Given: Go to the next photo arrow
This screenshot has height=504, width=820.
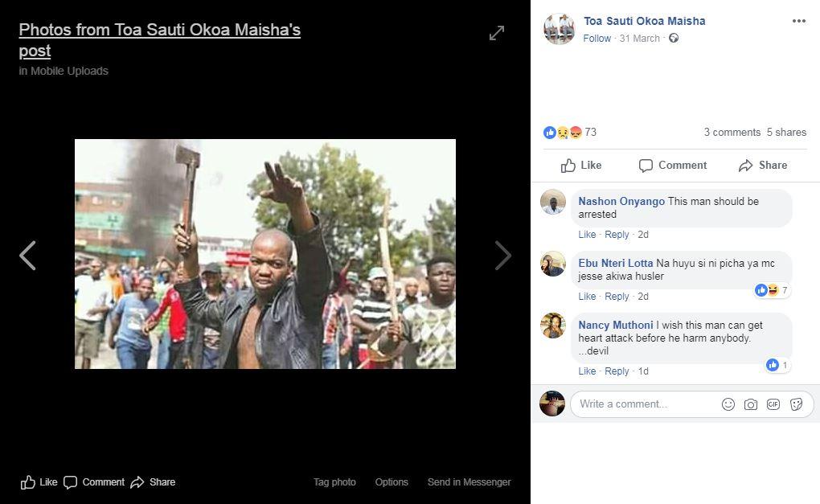Looking at the screenshot, I should pos(502,256).
